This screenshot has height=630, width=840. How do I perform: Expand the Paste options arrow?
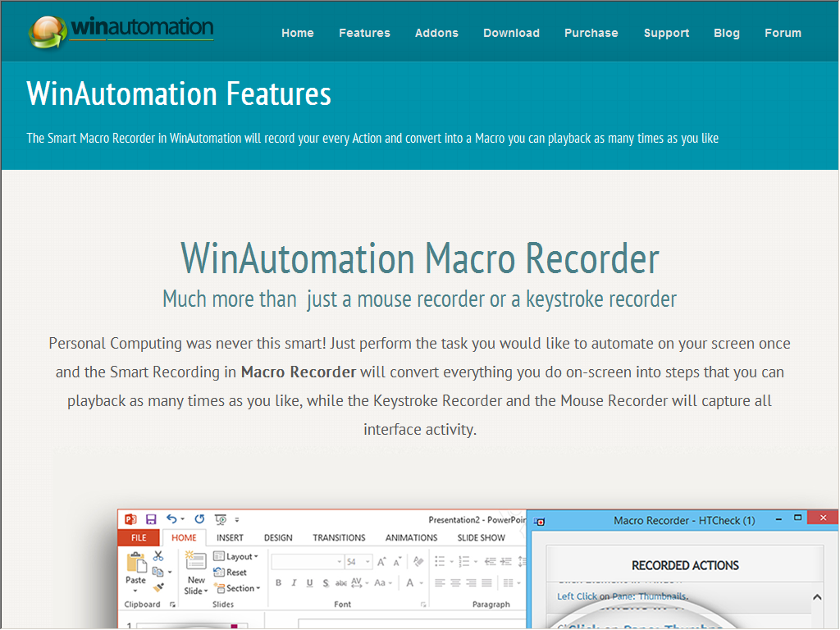click(x=135, y=591)
